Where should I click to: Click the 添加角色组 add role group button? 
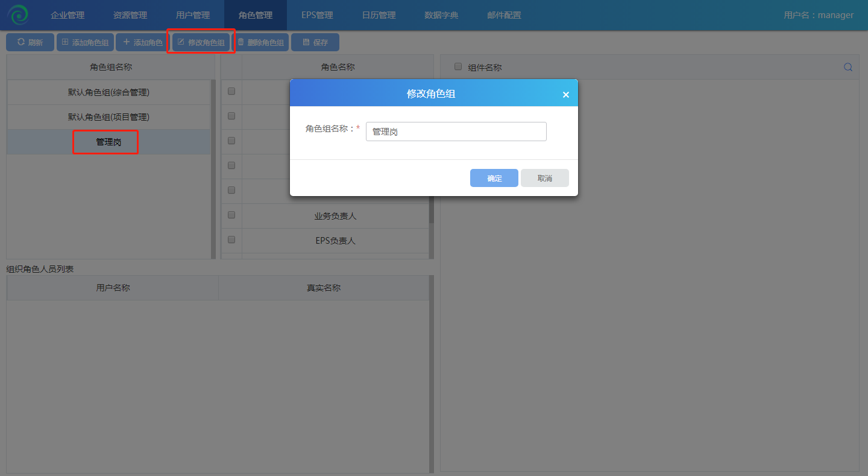[x=84, y=42]
